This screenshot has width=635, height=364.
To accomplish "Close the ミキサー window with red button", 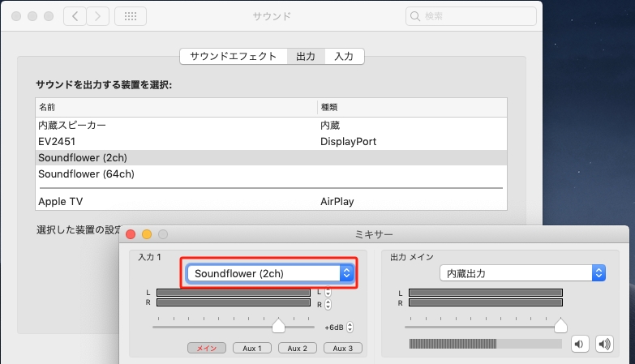I will pos(131,234).
